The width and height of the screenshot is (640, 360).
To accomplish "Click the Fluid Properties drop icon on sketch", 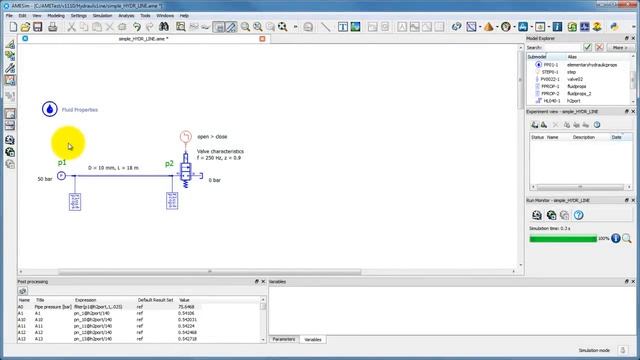I will (x=50, y=109).
